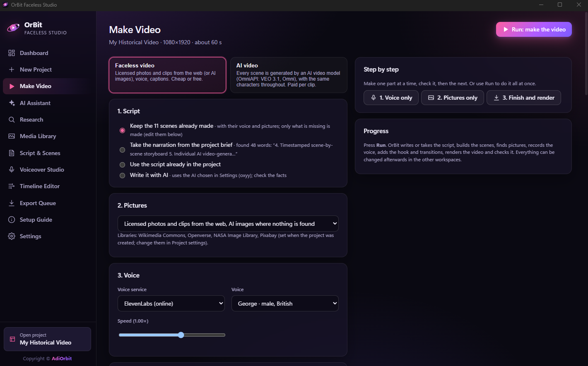Open the Setup Guide
Screen dimensions: 588x366
pyautogui.click(x=48, y=220)
